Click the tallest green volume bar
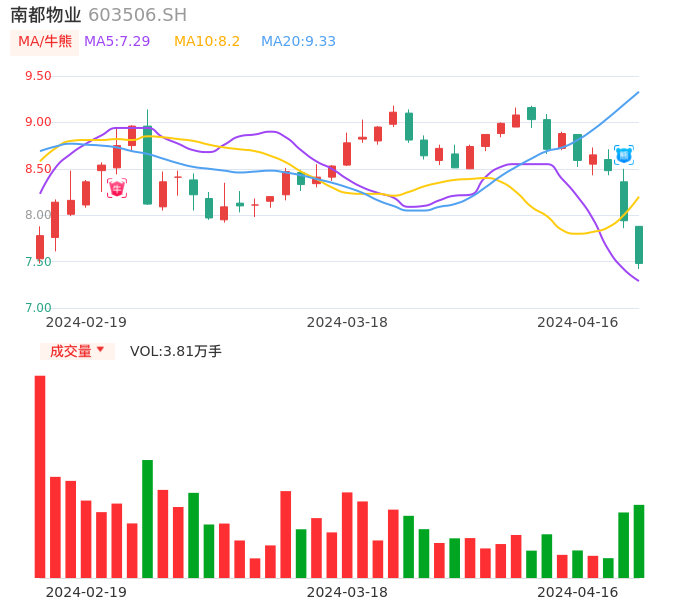 (147, 519)
